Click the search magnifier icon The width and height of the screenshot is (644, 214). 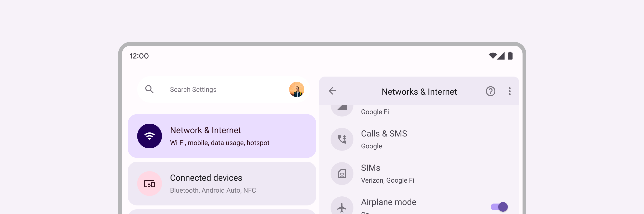(x=149, y=89)
